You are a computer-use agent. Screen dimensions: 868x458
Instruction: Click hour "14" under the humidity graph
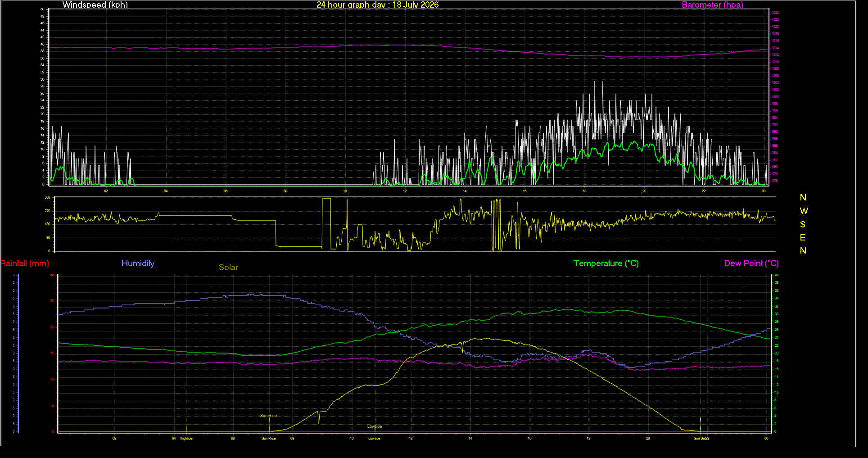pyautogui.click(x=470, y=438)
